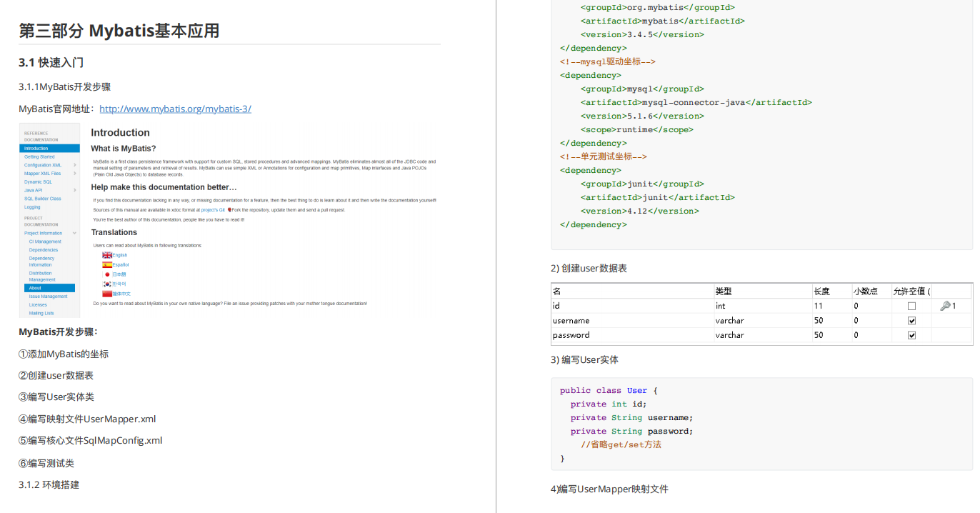Click the primary key icon in the id row
Image resolution: width=980 pixels, height=513 pixels.
coord(945,306)
